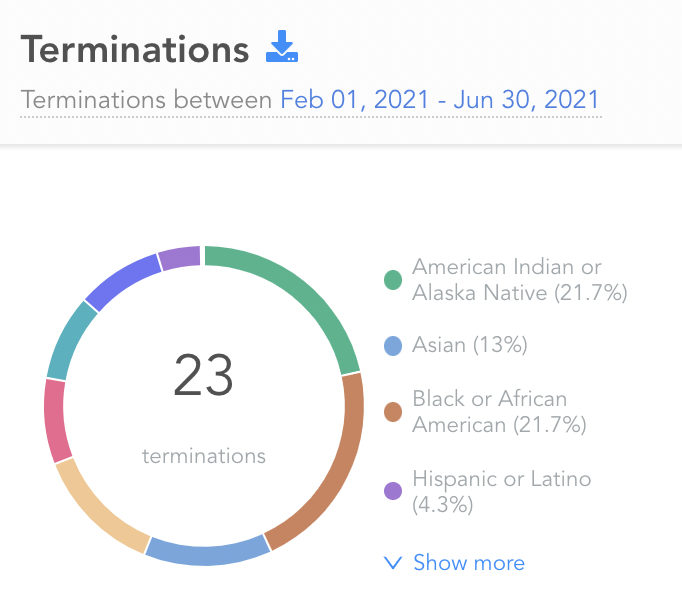Select brown Black or African American dot
682x614 pixels.
pyautogui.click(x=393, y=412)
